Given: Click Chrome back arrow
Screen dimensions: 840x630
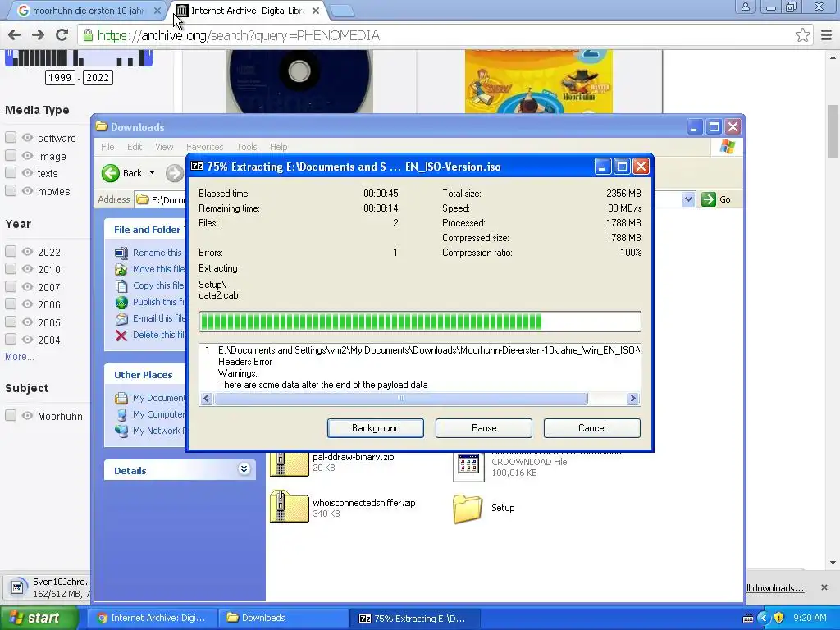Looking at the screenshot, I should click(15, 35).
